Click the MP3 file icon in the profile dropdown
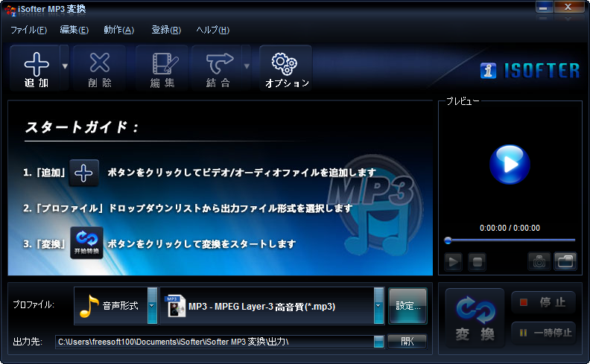Viewport: 590px width, 364px height. click(x=175, y=306)
